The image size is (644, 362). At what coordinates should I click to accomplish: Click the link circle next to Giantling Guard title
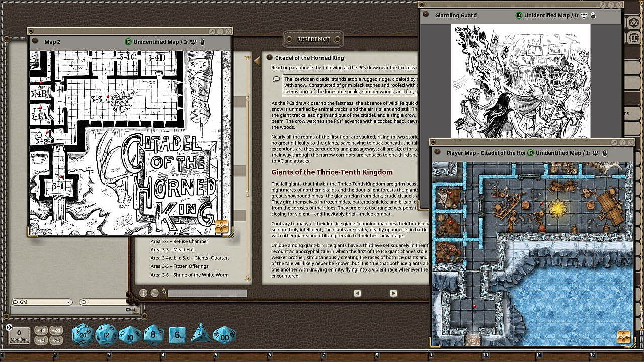pos(426,15)
